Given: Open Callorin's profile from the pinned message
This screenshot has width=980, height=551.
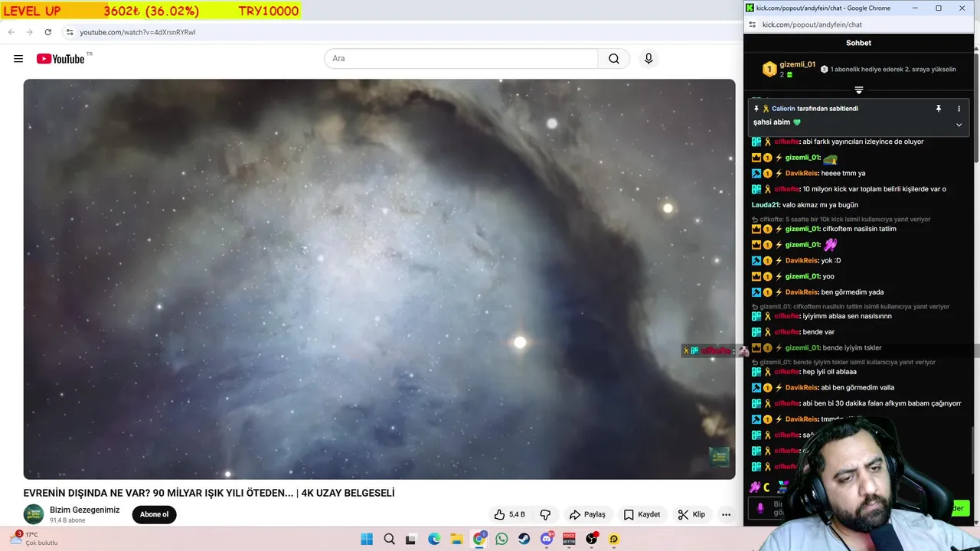Looking at the screenshot, I should click(x=783, y=109).
